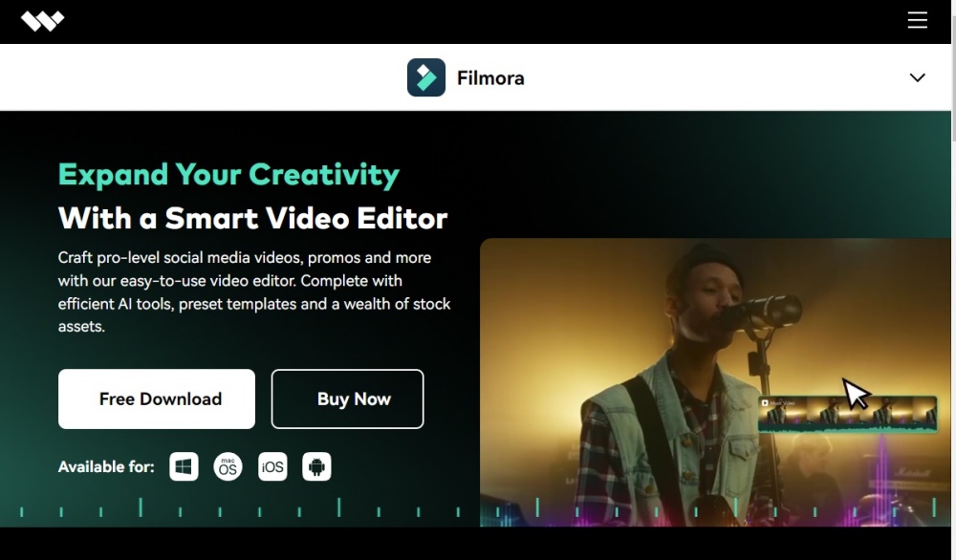Click the Filmora app icon
Viewport: 956px width, 560px height.
pyautogui.click(x=426, y=77)
